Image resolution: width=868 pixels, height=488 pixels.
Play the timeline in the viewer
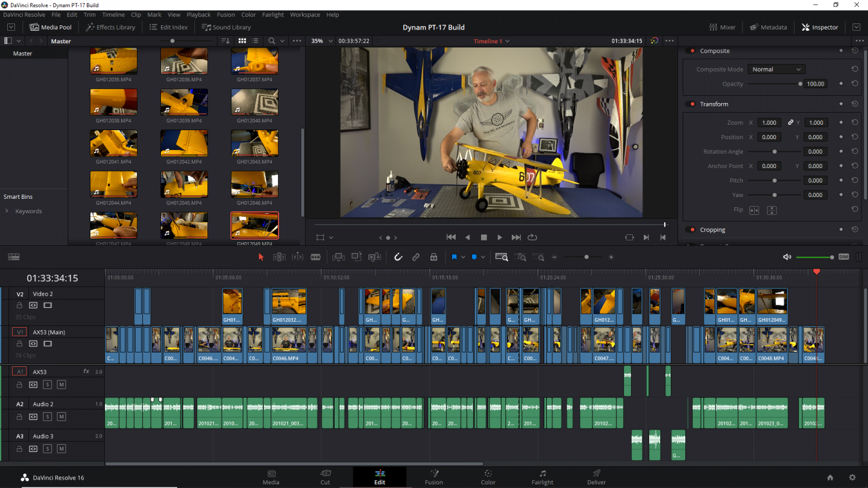coord(500,237)
